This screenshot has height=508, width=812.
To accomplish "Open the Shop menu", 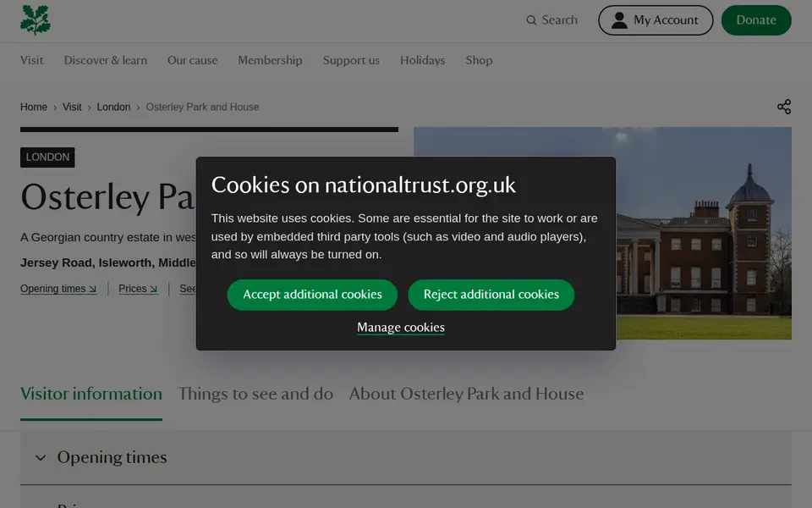I will (x=479, y=60).
